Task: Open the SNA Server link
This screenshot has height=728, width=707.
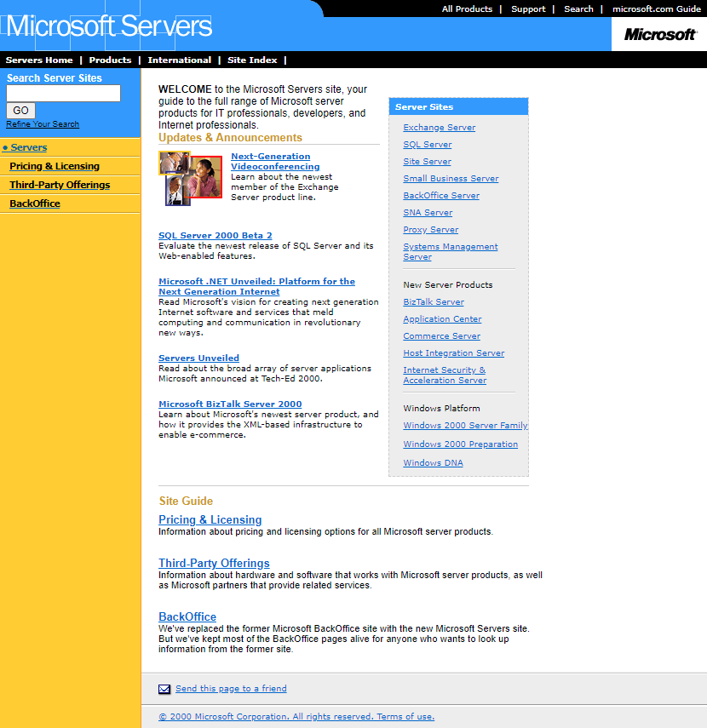Action: pos(428,213)
